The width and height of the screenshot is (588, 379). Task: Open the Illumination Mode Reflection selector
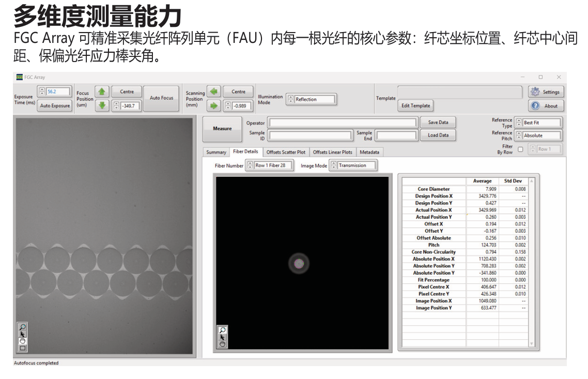click(x=311, y=99)
